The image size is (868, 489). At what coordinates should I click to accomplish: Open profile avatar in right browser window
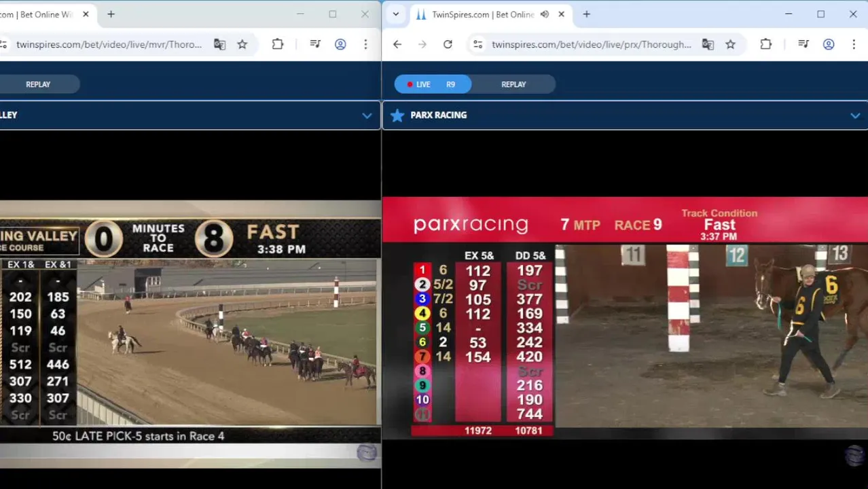point(829,44)
